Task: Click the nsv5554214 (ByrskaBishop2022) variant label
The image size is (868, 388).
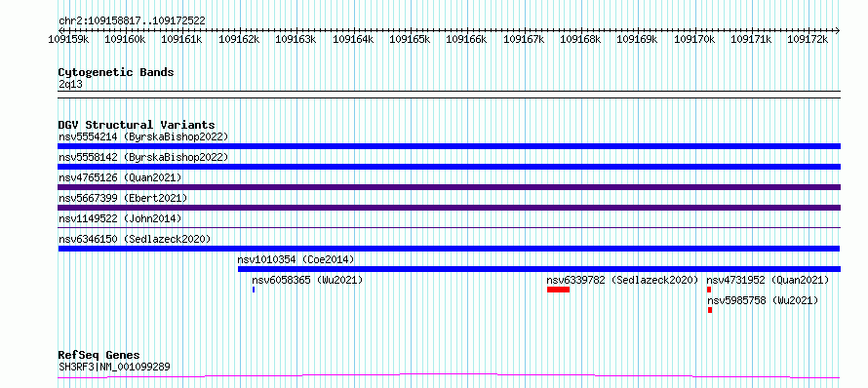Action: [x=143, y=136]
